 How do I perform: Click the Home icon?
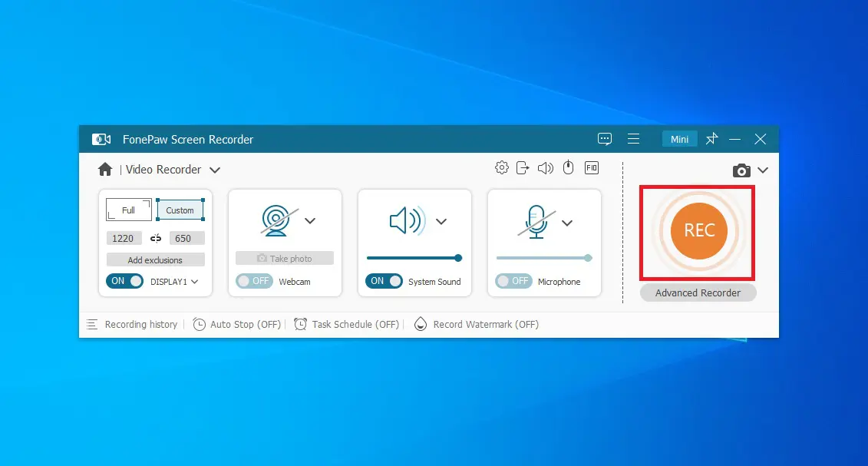point(105,170)
